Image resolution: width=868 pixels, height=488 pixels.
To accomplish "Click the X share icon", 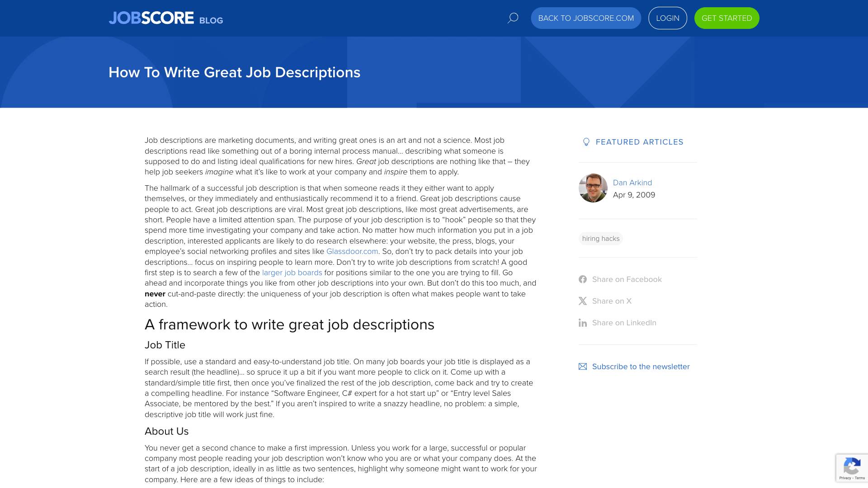I will tap(583, 301).
